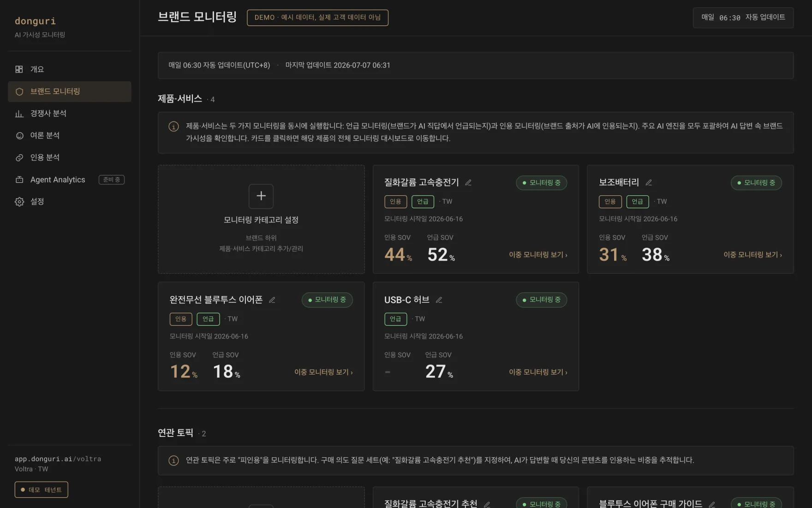
Task: Click the 27% 언급 SOV value
Action: point(439,372)
